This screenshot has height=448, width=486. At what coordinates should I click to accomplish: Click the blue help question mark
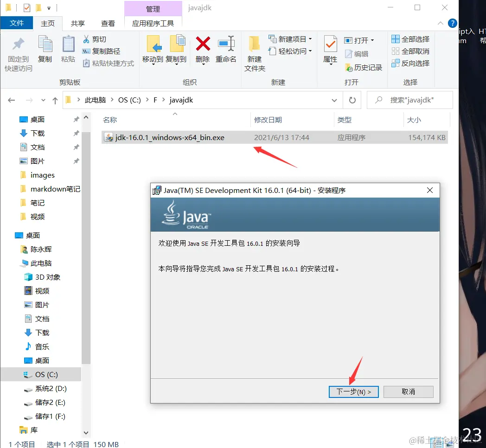coord(453,23)
